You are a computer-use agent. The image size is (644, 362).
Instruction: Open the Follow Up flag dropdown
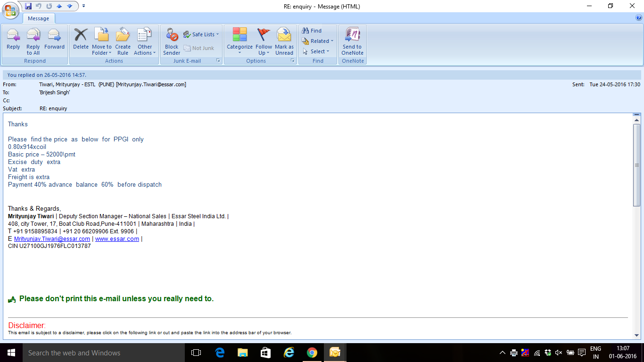tap(264, 40)
